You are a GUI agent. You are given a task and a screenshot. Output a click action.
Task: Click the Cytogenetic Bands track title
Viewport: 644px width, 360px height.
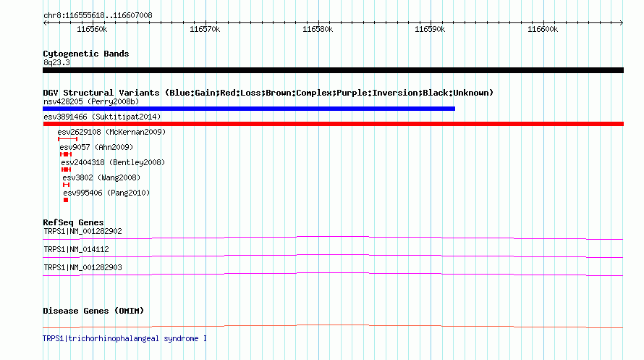coord(86,54)
